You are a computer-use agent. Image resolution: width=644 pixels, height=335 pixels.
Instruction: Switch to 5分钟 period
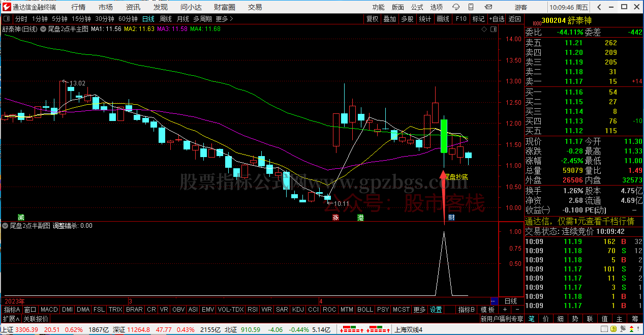pos(59,19)
